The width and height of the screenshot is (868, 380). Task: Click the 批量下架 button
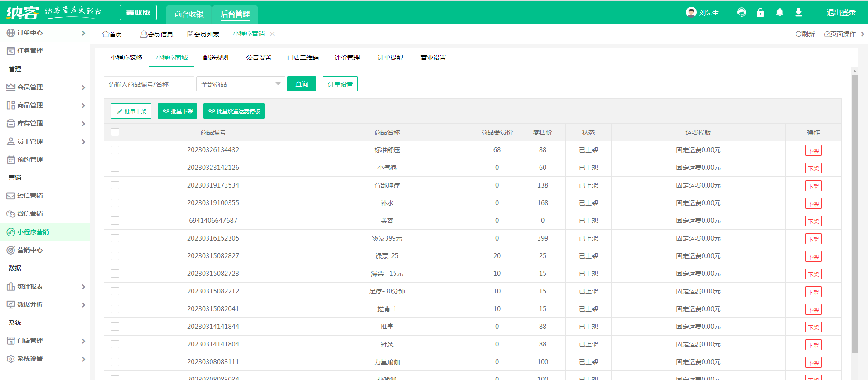[x=177, y=111]
